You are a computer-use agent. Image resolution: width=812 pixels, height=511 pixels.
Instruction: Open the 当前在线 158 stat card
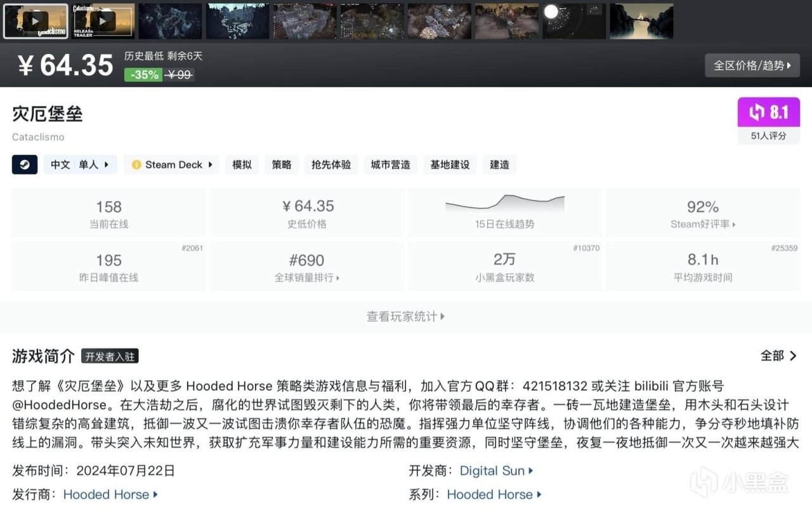tap(109, 213)
